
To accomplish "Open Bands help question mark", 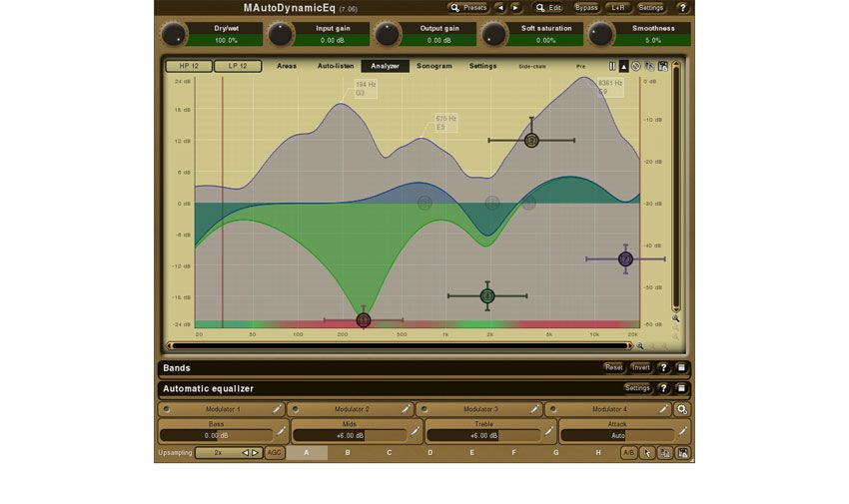I will (663, 367).
